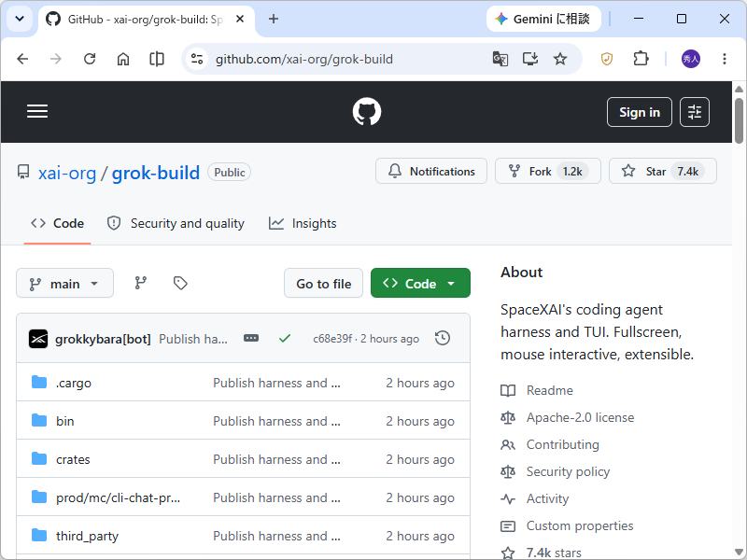Open the third_party folder

pos(87,536)
